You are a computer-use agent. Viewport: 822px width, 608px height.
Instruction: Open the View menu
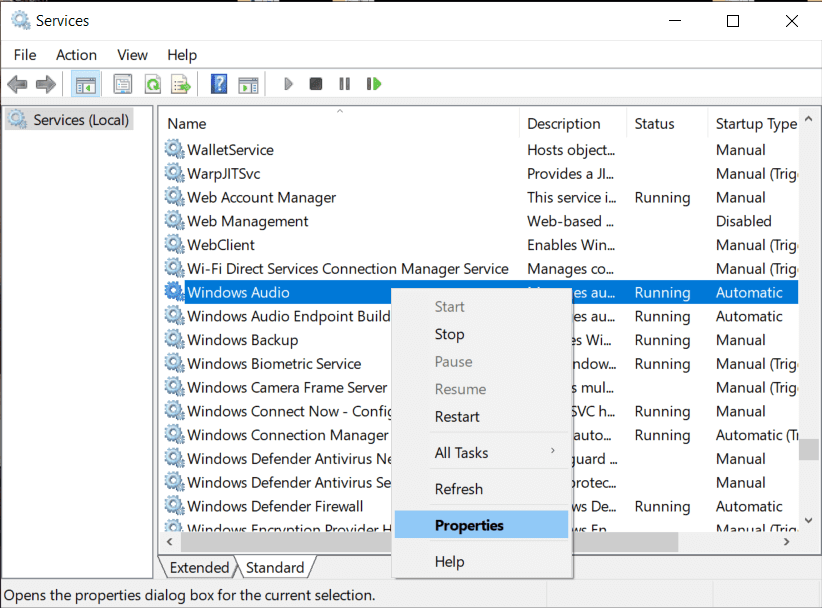[x=132, y=55]
